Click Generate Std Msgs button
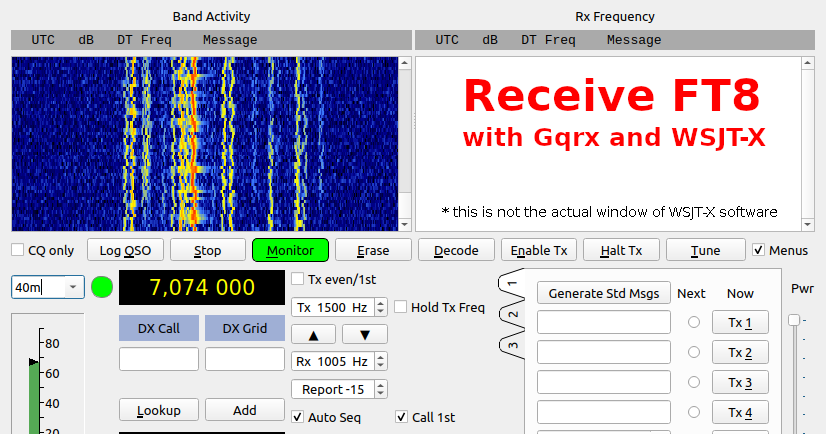 coord(604,293)
